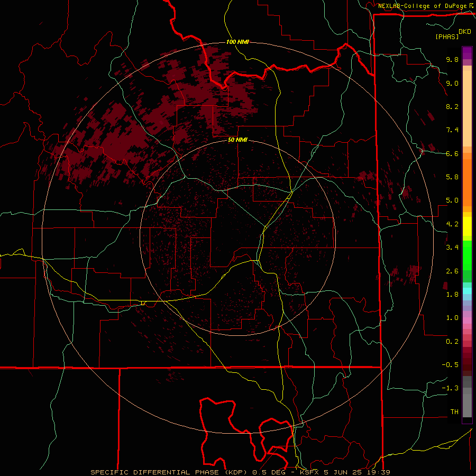
Task: Click the 5.0 value on the scale
Action: (452, 200)
